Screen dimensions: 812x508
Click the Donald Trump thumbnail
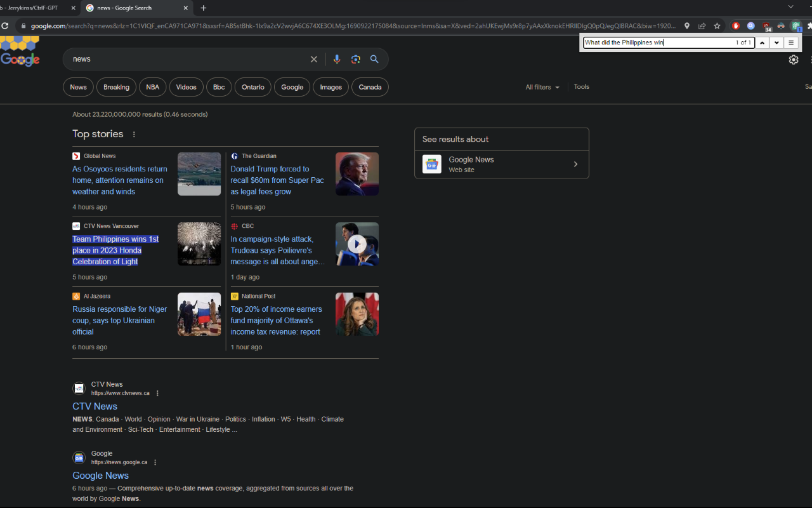pos(357,174)
